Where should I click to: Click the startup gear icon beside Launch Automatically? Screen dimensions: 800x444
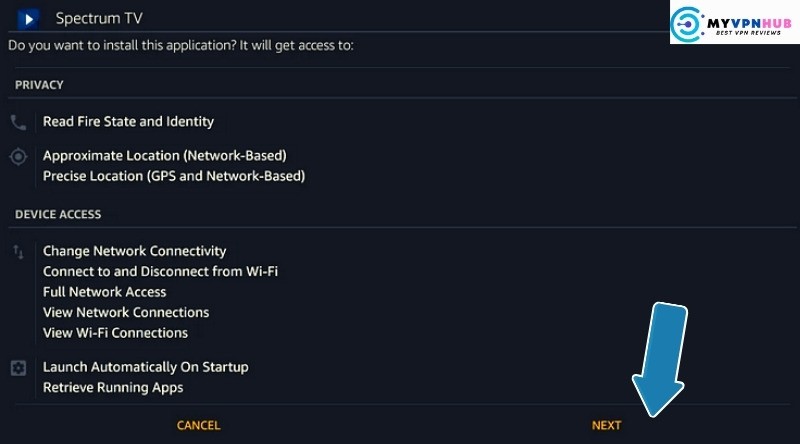(x=18, y=368)
